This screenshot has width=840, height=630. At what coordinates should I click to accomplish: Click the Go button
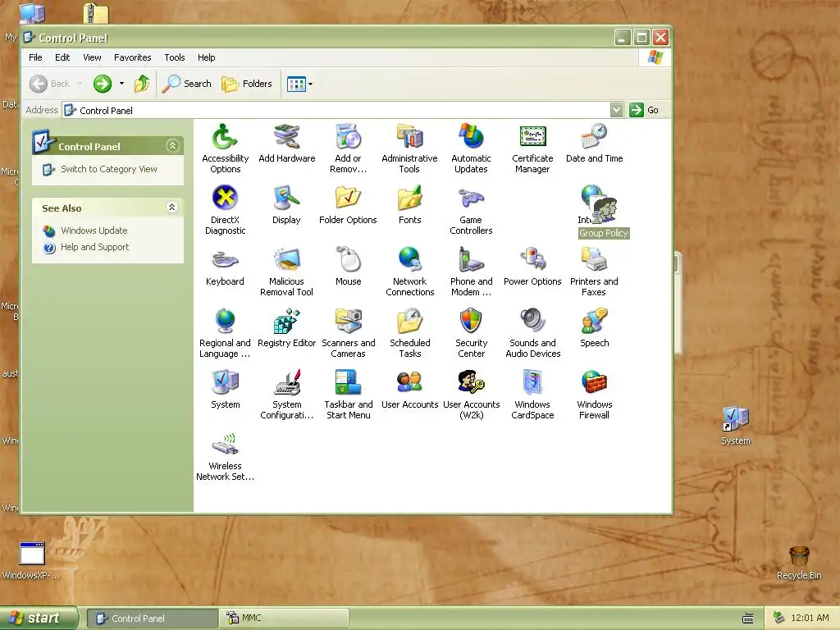[644, 110]
